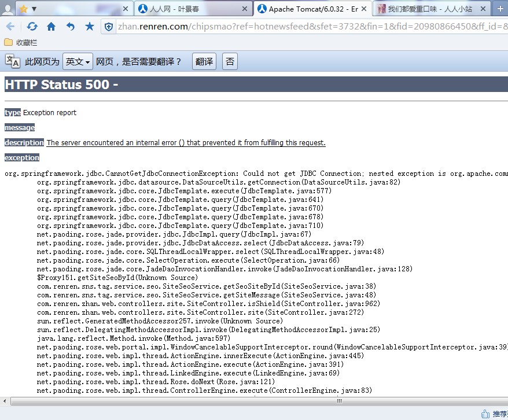Click the JdbcImpl.query stack line
508x420 pixels.
[174, 234]
